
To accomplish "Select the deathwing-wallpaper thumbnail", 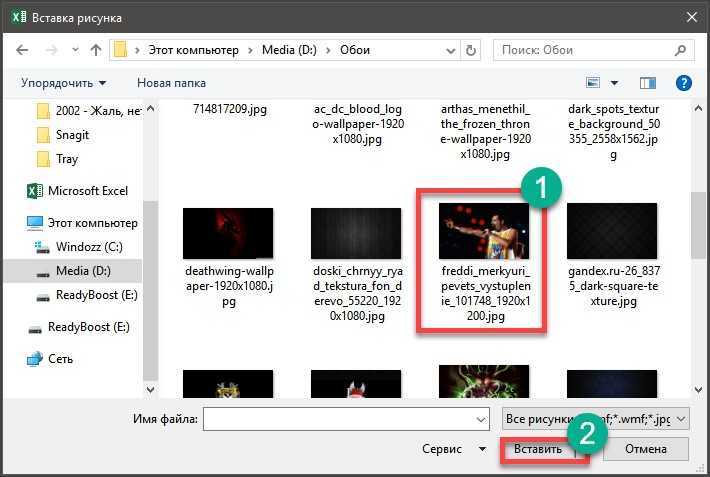I will 228,233.
